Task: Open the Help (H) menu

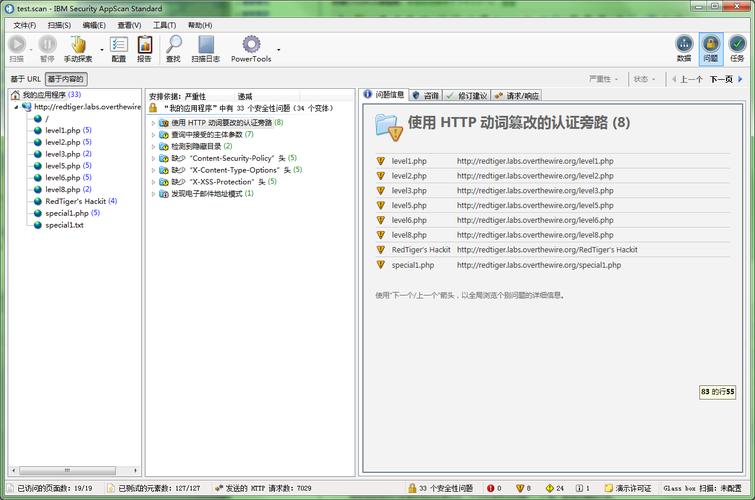Action: click(200, 25)
